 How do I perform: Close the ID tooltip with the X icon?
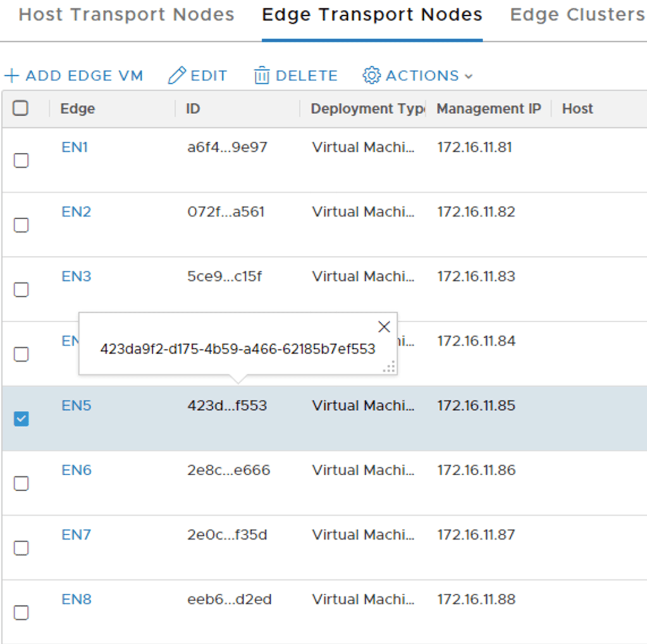coord(383,326)
